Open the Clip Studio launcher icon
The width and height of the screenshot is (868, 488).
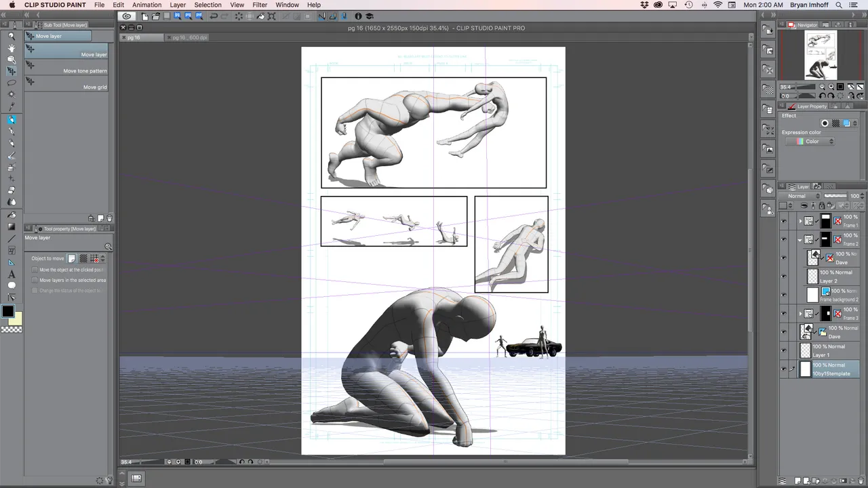click(126, 16)
